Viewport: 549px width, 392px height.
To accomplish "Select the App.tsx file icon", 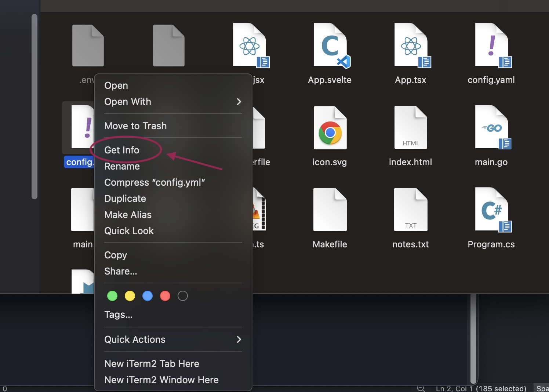I will (411, 46).
